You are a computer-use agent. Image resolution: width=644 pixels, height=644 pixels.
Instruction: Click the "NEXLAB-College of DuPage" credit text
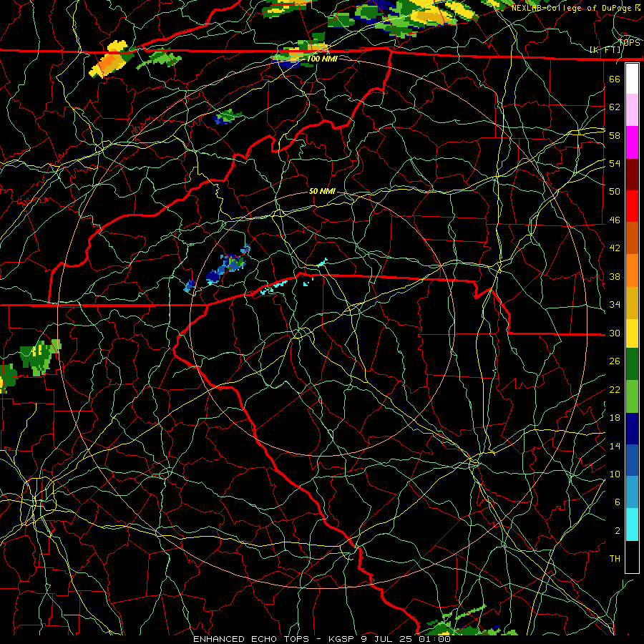tap(572, 8)
